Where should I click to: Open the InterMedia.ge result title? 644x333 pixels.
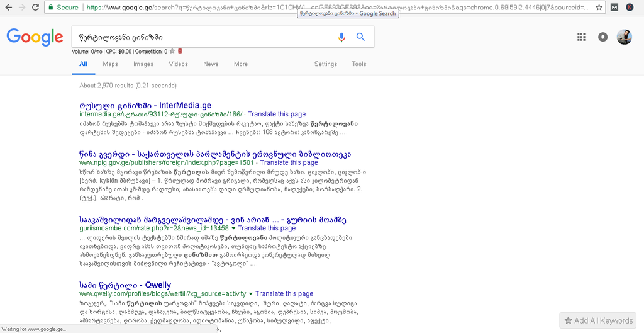tap(145, 106)
